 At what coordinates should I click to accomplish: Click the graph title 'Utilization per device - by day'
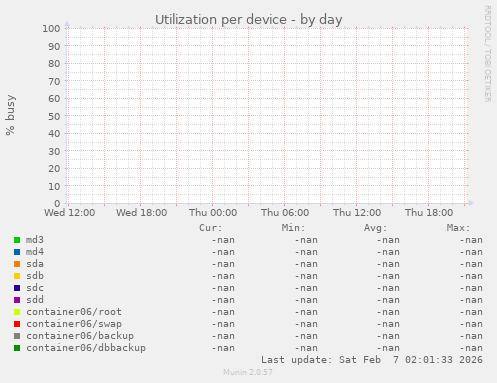[x=249, y=20]
